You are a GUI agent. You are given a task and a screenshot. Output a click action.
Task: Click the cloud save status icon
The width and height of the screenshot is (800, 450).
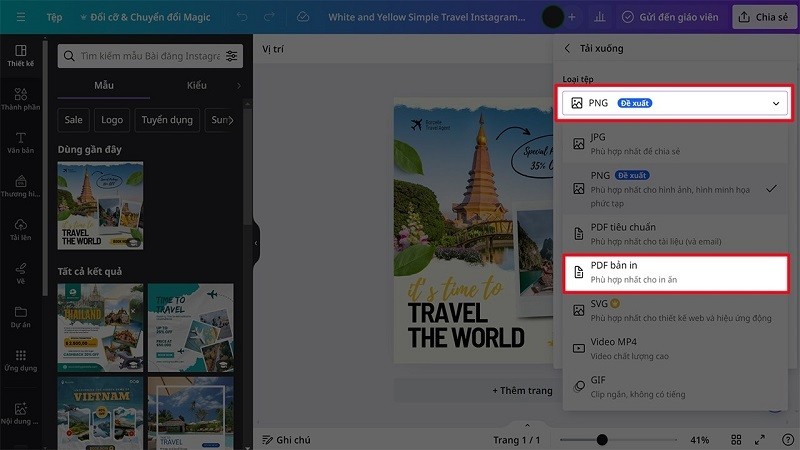[x=303, y=17]
